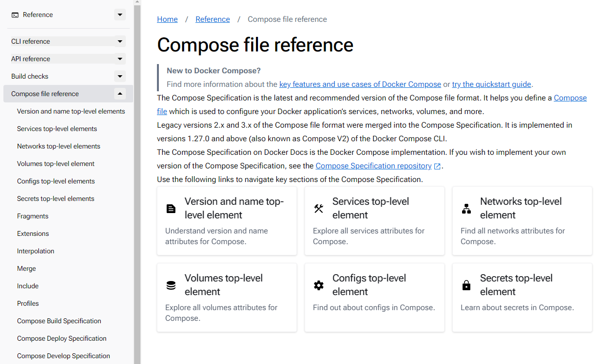Click Reference label at sidebar top

(38, 15)
